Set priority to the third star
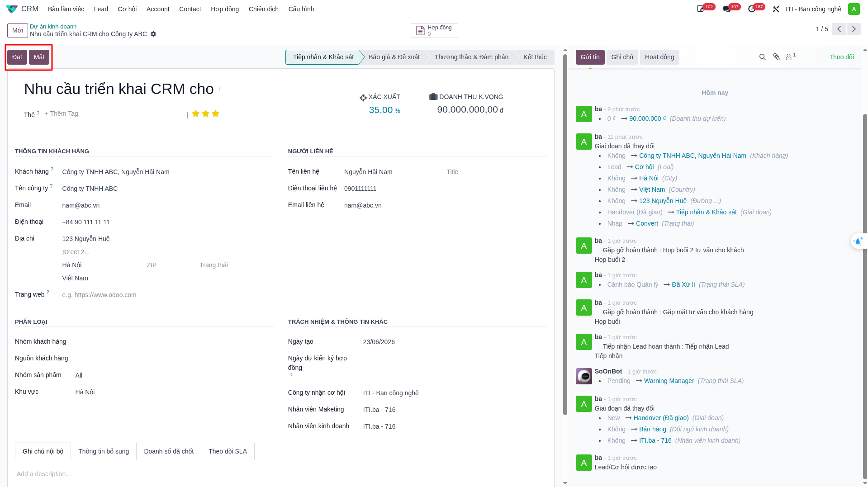 coord(216,113)
